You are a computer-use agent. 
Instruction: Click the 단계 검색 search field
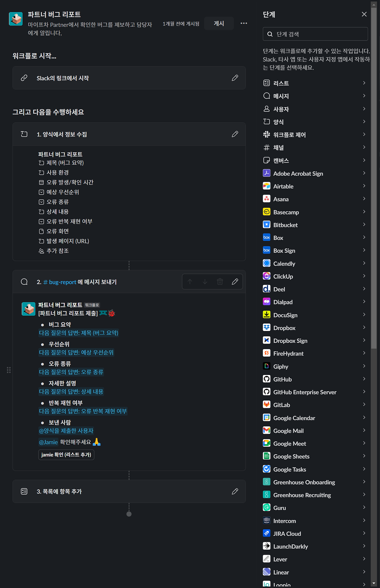pyautogui.click(x=315, y=34)
